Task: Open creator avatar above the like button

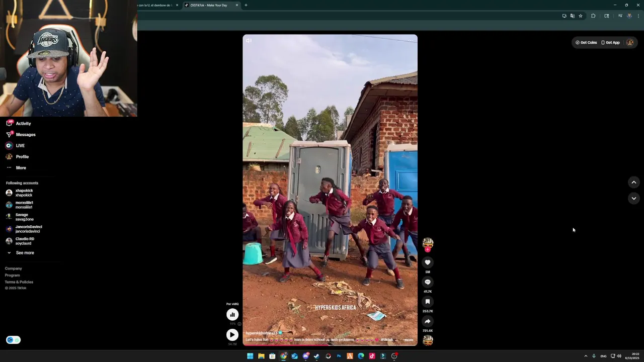Action: (x=428, y=243)
